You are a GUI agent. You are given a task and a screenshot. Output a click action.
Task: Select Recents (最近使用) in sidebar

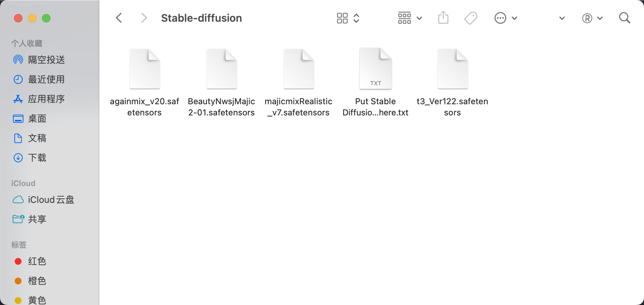click(46, 79)
